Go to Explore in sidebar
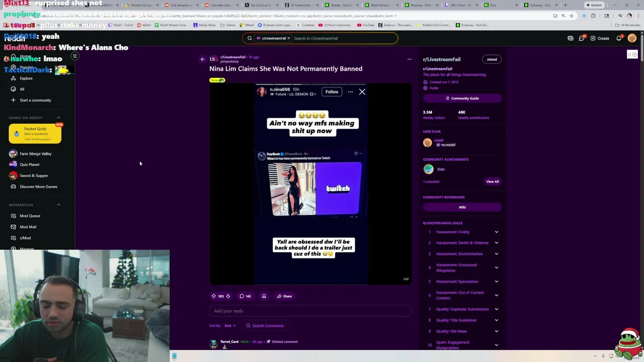Screen dimensions: 644x362 pyautogui.click(x=26, y=78)
